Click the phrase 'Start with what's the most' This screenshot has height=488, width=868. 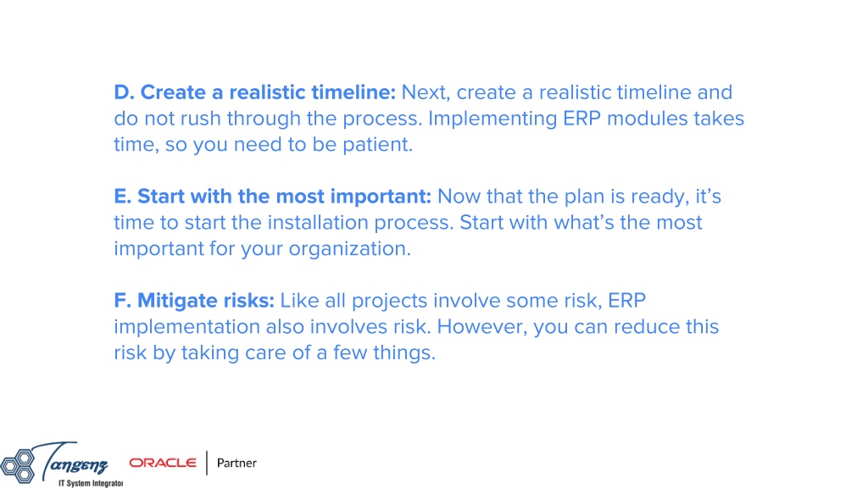click(x=581, y=223)
